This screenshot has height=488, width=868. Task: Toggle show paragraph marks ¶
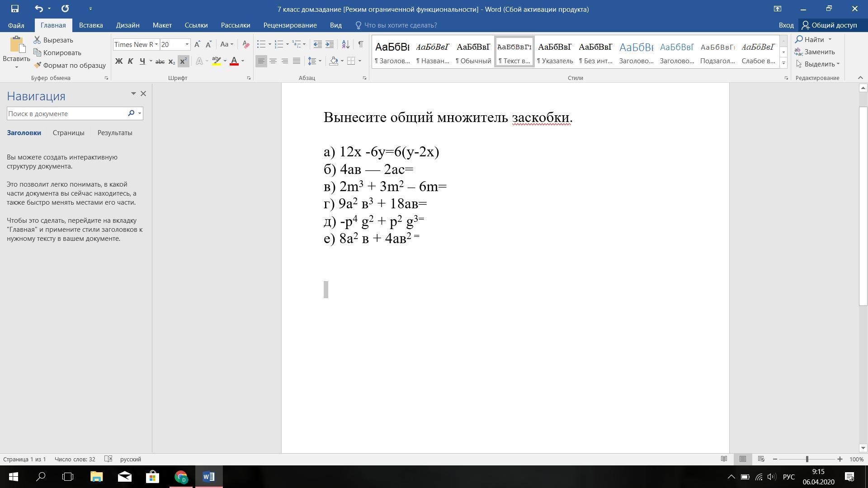pos(360,44)
